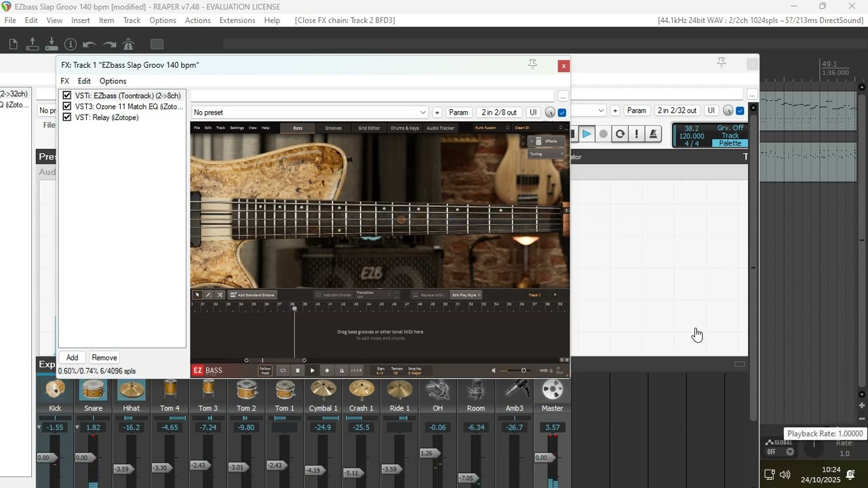Screen dimensions: 868x488
Task: Switch to the Drums & Keys tab
Action: click(405, 127)
